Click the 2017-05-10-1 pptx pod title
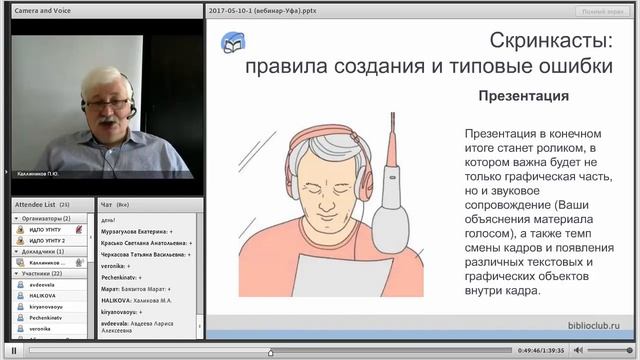The height and width of the screenshot is (360, 640). [x=262, y=11]
